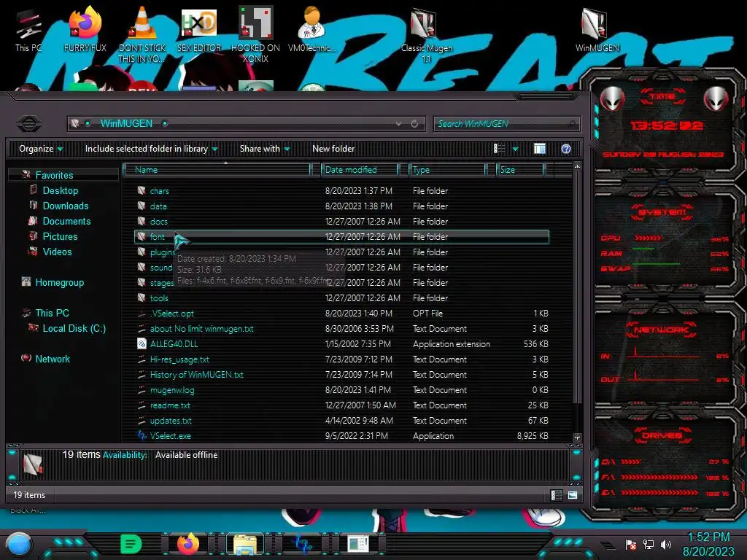747x560 pixels.
Task: Select the mugenw.log file
Action: [x=341, y=390]
